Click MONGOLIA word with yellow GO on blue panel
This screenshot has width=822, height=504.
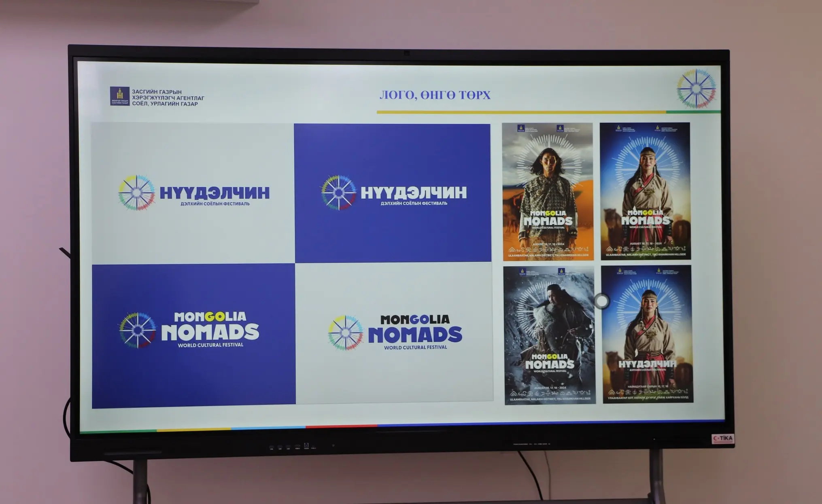pos(210,316)
